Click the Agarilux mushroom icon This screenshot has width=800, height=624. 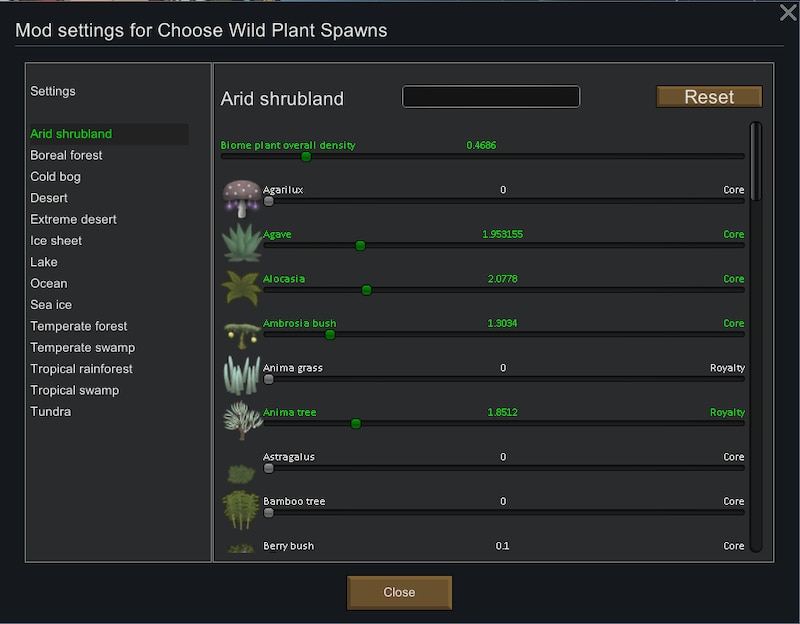[242, 198]
